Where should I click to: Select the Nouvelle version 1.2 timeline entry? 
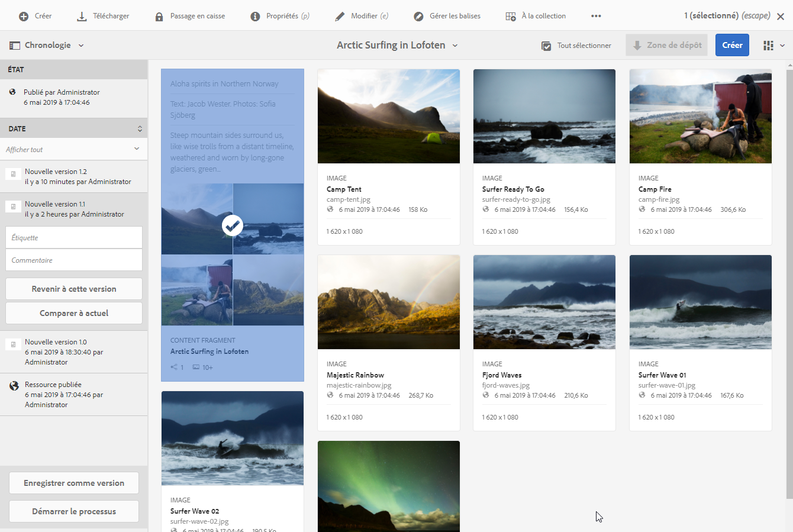point(73,176)
